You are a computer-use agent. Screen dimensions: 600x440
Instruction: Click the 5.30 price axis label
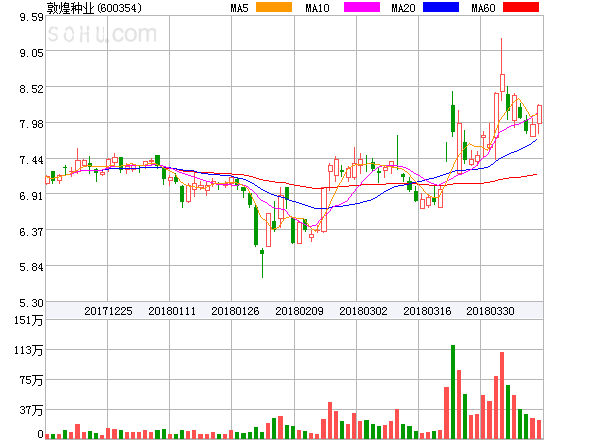(31, 303)
